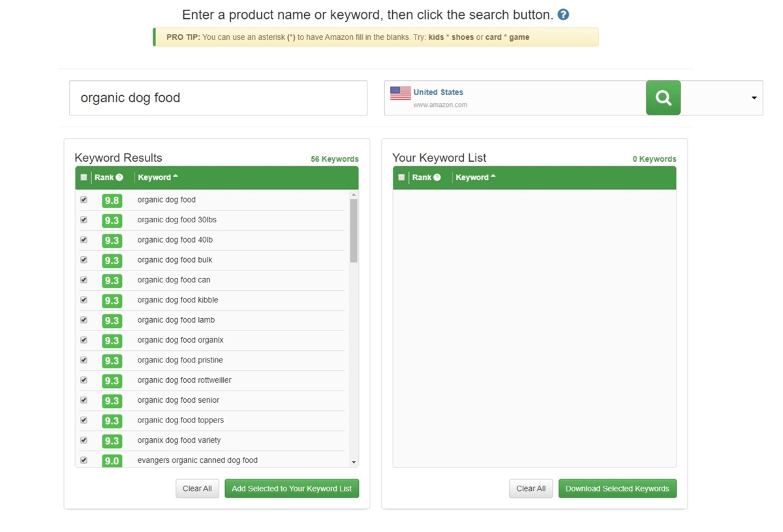Sort Keyword Results by the Rank column
Image resolution: width=783 pixels, height=532 pixels.
[104, 177]
